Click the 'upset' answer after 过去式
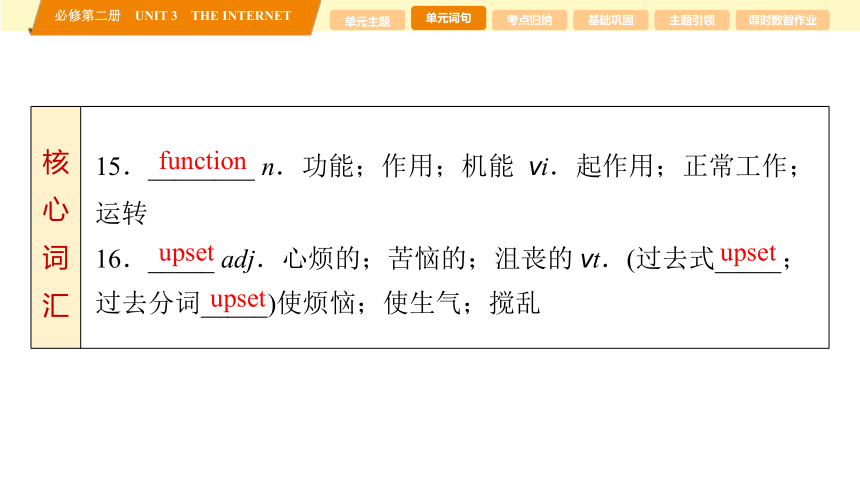Viewport: 860px width, 484px height. coord(748,254)
